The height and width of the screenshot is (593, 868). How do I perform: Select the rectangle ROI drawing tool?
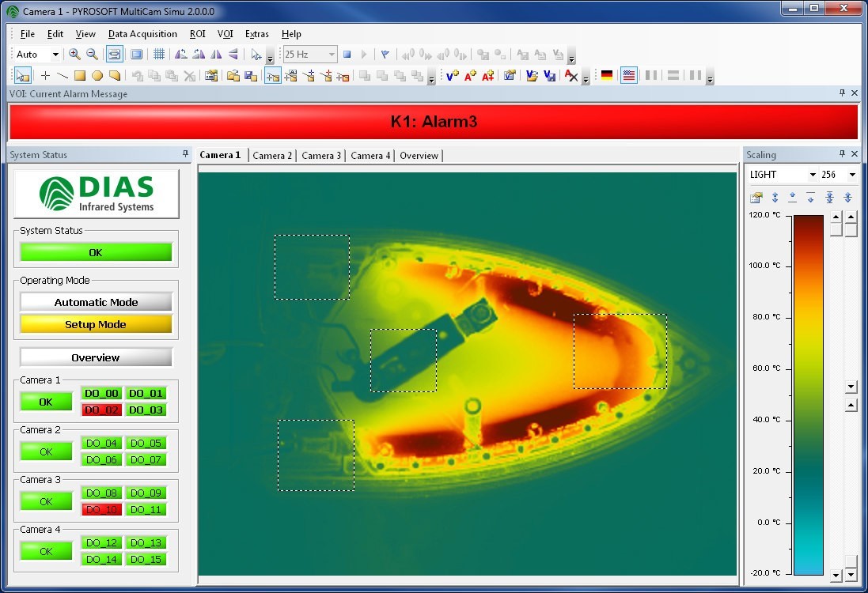click(80, 76)
